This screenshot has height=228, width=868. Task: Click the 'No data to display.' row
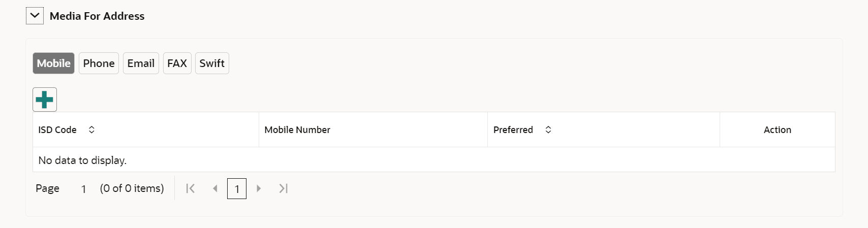point(82,160)
